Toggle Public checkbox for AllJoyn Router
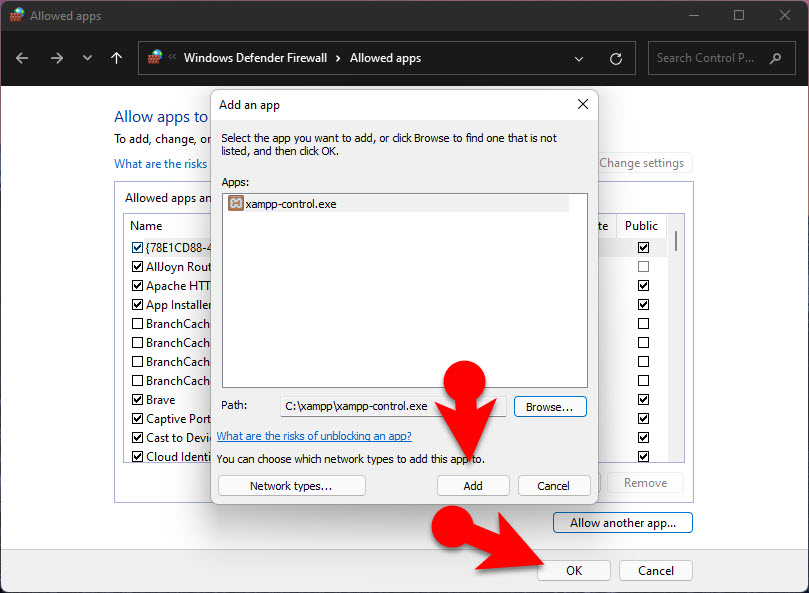 pyautogui.click(x=643, y=266)
